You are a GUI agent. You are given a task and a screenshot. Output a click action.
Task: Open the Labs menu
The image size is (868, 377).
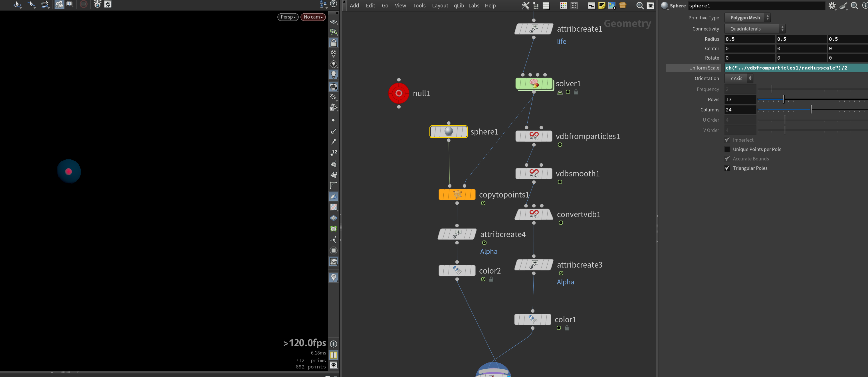473,5
